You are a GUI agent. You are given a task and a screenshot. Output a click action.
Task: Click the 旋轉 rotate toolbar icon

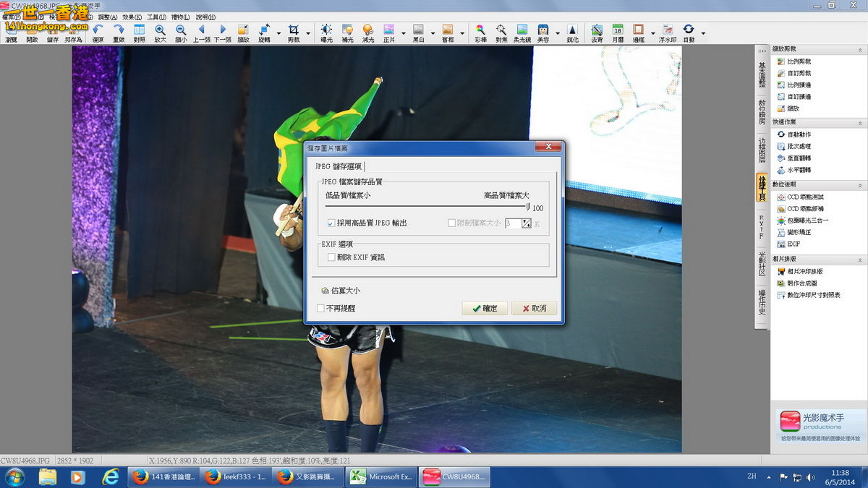[x=264, y=33]
